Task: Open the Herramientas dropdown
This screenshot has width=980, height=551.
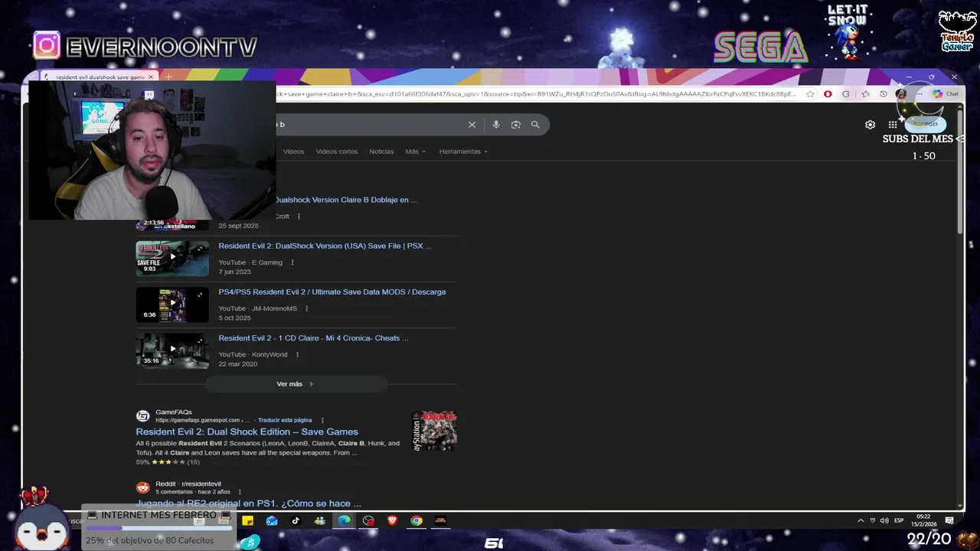Action: tap(463, 152)
